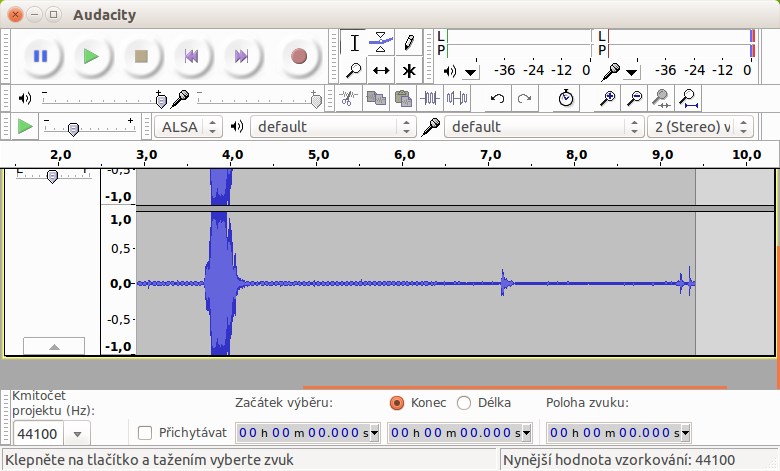The image size is (780, 471).
Task: Select the Time Shift tool
Action: tap(381, 71)
